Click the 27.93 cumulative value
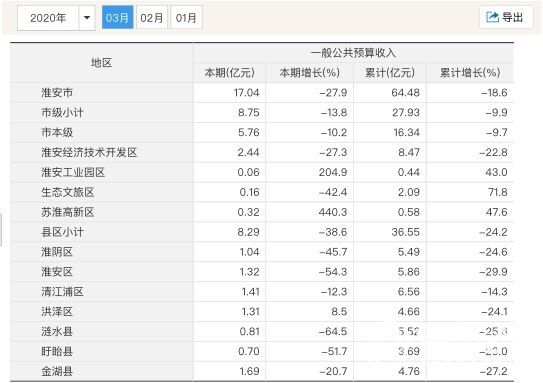This screenshot has width=543, height=383. pyautogui.click(x=406, y=113)
